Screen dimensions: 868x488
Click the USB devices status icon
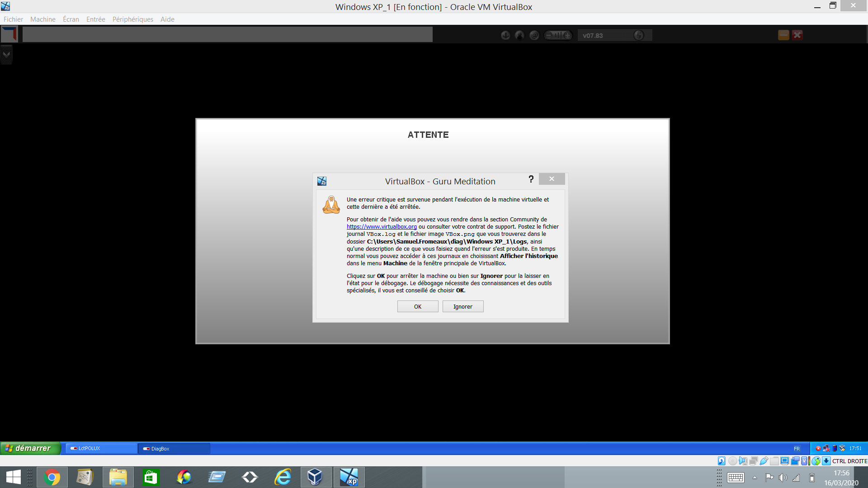point(764,461)
